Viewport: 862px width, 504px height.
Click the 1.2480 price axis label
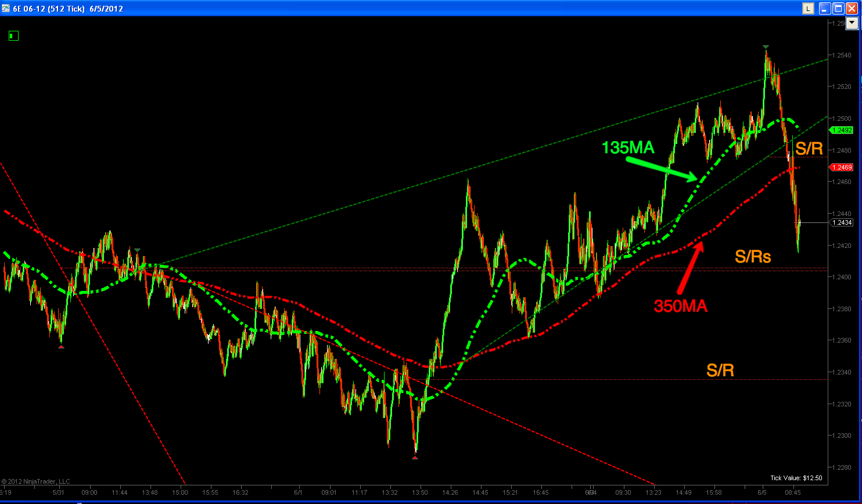(841, 150)
